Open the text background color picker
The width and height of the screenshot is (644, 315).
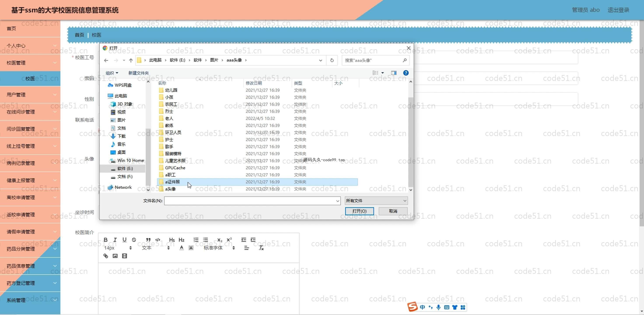191,248
